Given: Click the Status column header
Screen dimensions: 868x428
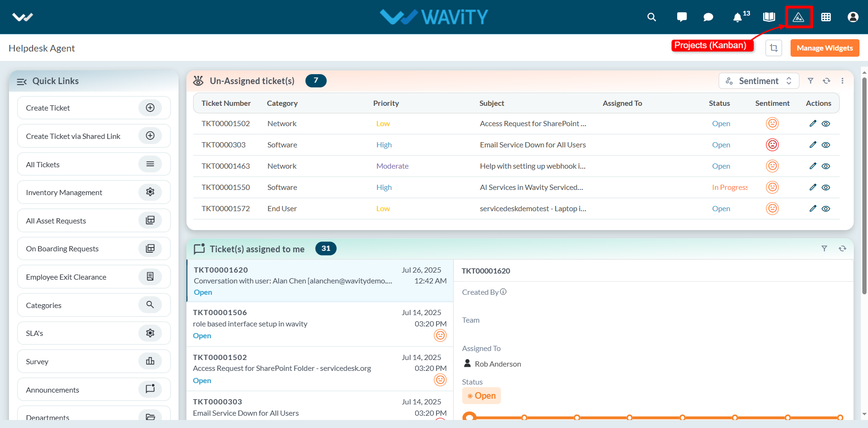Looking at the screenshot, I should [x=719, y=103].
